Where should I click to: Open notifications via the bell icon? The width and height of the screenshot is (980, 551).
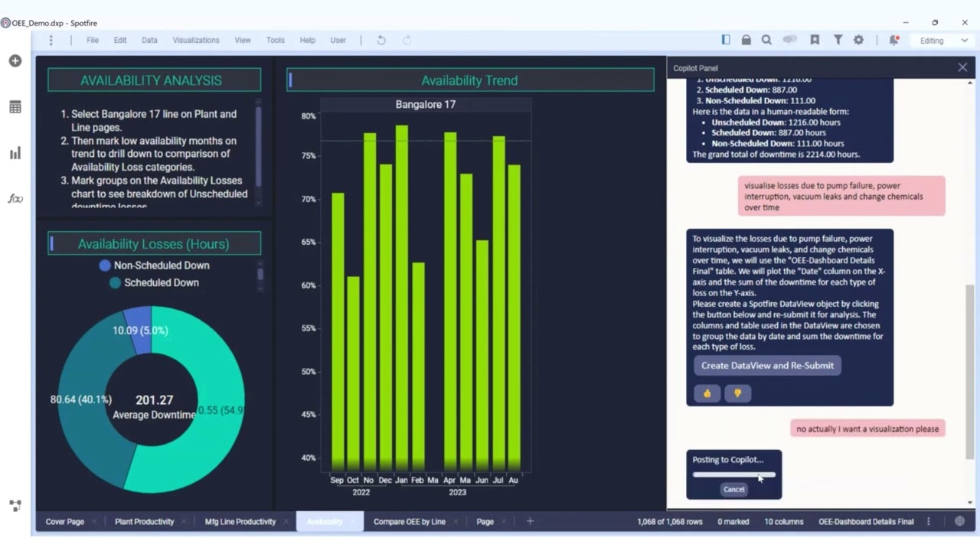coord(893,39)
